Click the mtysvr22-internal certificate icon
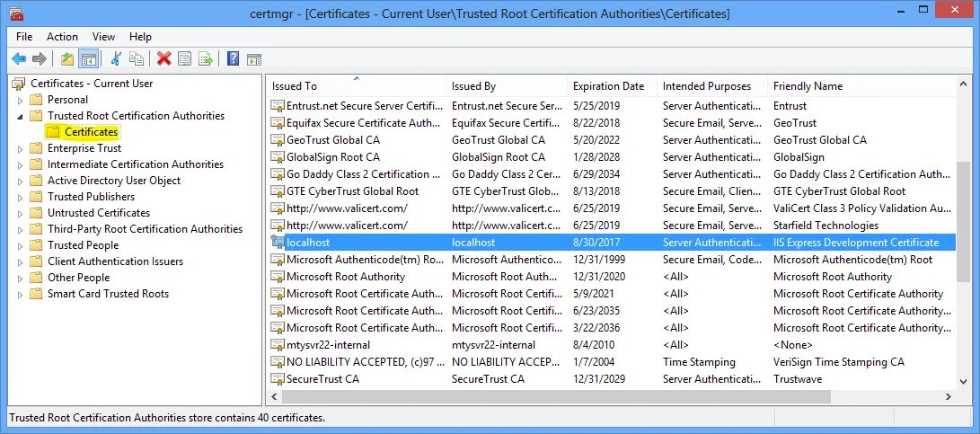 (x=277, y=344)
